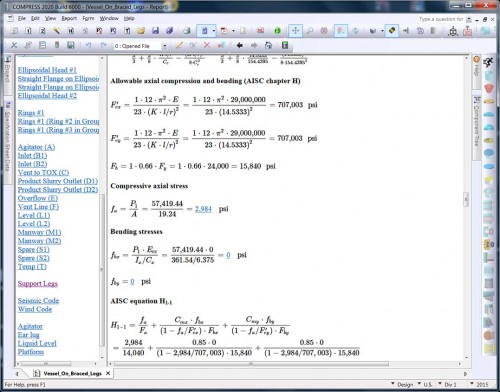Click the magic wand wizard icon
This screenshot has width=500, height=392.
click(x=57, y=31)
